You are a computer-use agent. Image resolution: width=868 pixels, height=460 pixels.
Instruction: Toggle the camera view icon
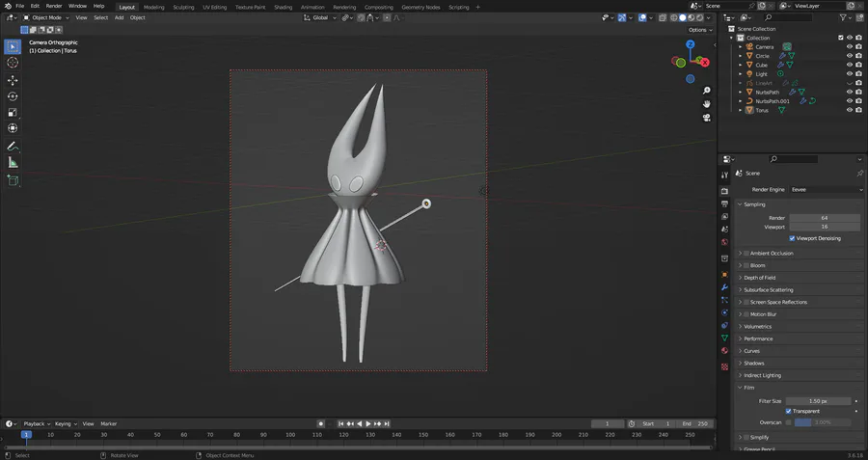[x=706, y=118]
